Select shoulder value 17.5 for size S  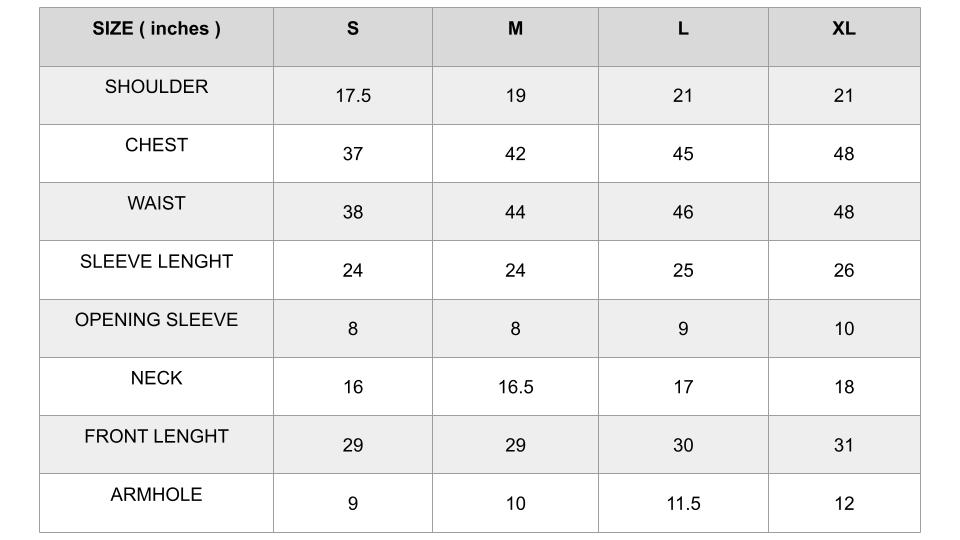[x=353, y=96]
